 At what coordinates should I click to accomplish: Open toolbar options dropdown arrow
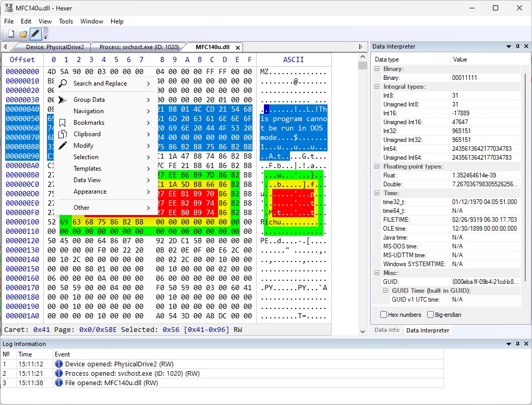45,37
